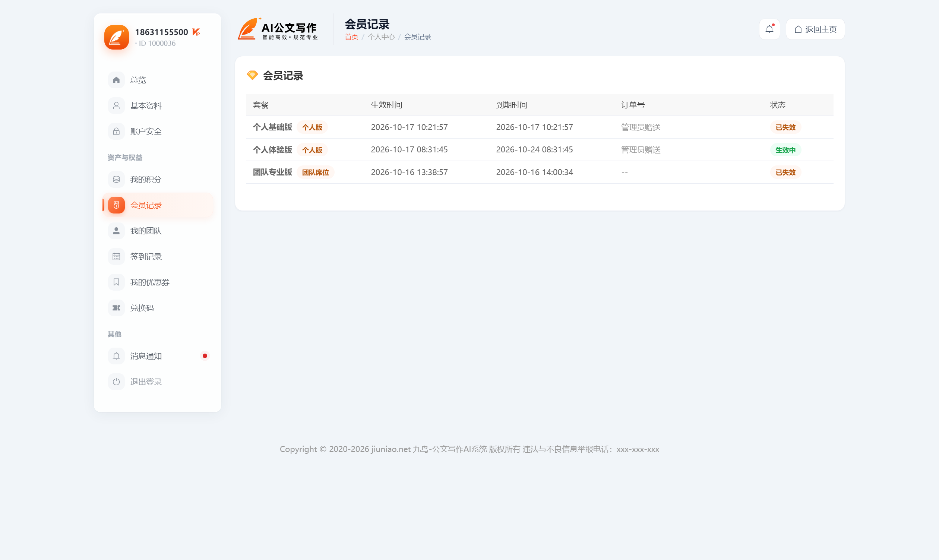Image resolution: width=939 pixels, height=560 pixels.
Task: Click the 个人中心 breadcrumb
Action: (381, 37)
